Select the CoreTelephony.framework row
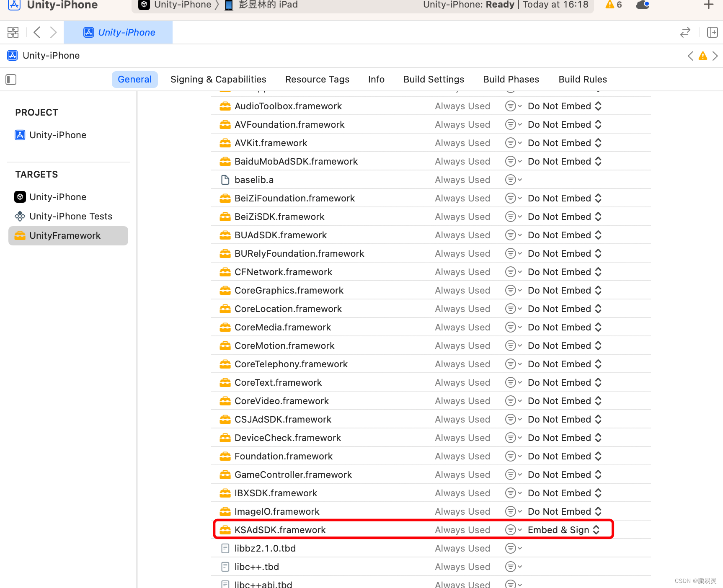This screenshot has height=588, width=723. coord(431,364)
